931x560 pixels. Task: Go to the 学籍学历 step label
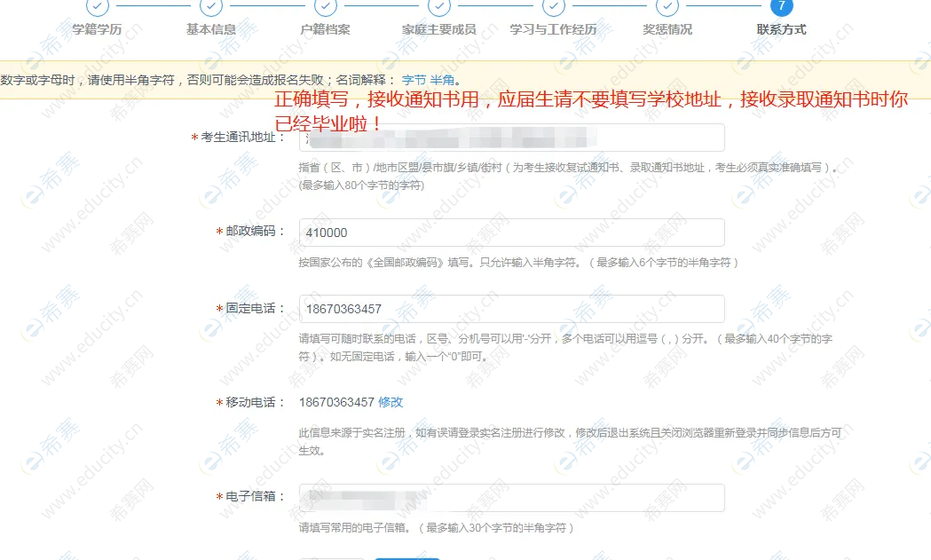98,29
